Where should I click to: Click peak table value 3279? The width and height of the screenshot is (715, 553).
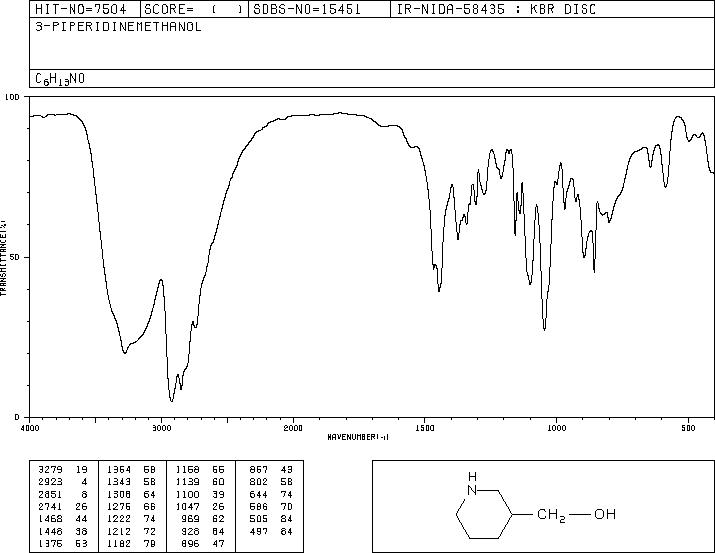coord(50,470)
